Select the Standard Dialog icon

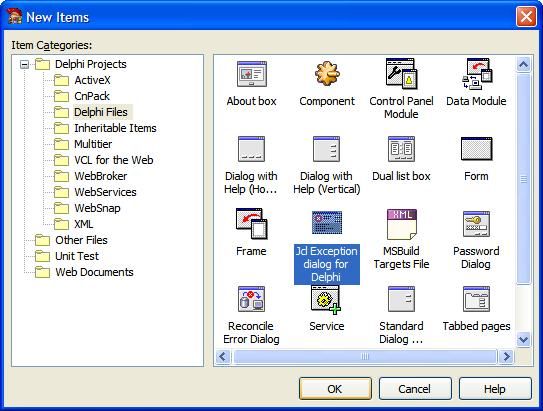pos(401,299)
